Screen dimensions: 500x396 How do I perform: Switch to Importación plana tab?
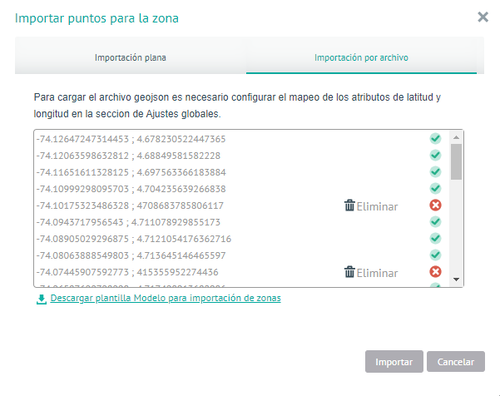(x=130, y=58)
